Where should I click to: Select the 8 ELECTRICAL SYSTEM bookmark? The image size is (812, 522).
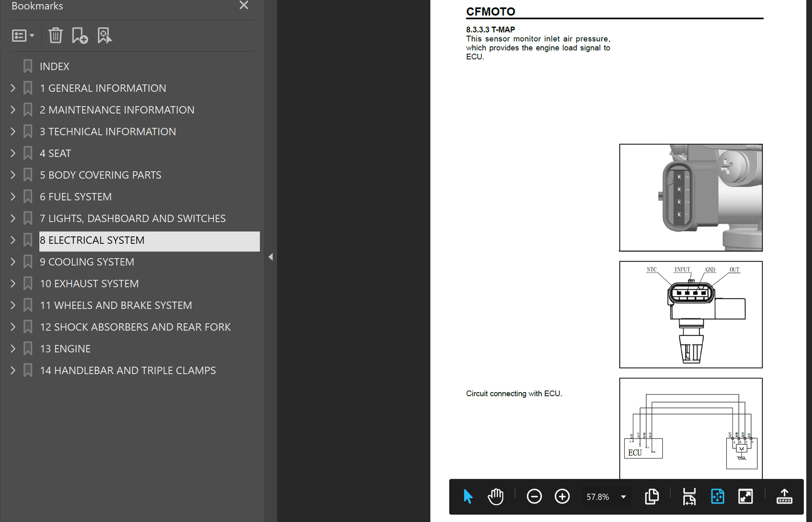(x=149, y=240)
